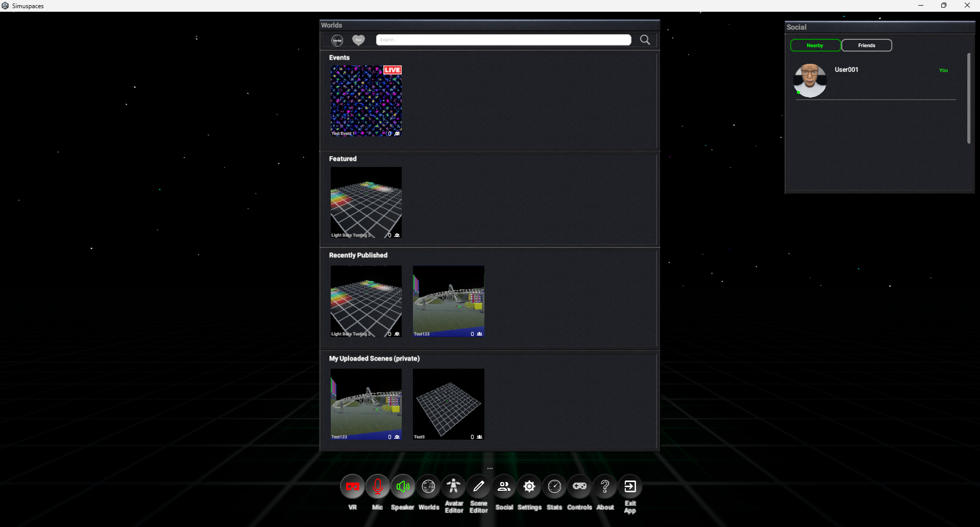Open the Controls gamepad icon
This screenshot has height=527, width=980.
point(579,487)
